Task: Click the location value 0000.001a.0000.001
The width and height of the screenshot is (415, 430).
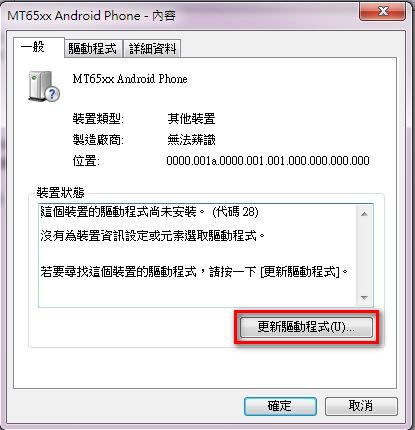Action: pos(268,161)
